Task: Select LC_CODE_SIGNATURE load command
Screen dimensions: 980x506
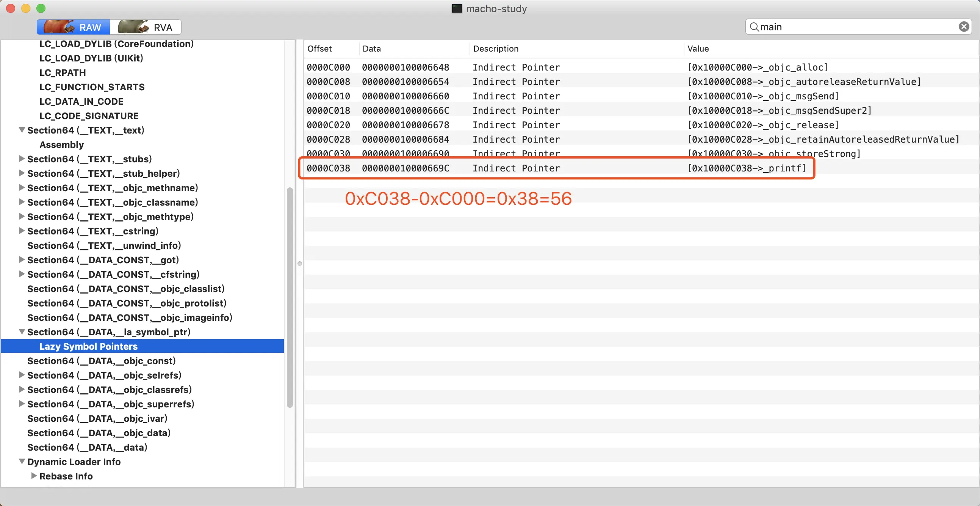Action: point(89,116)
